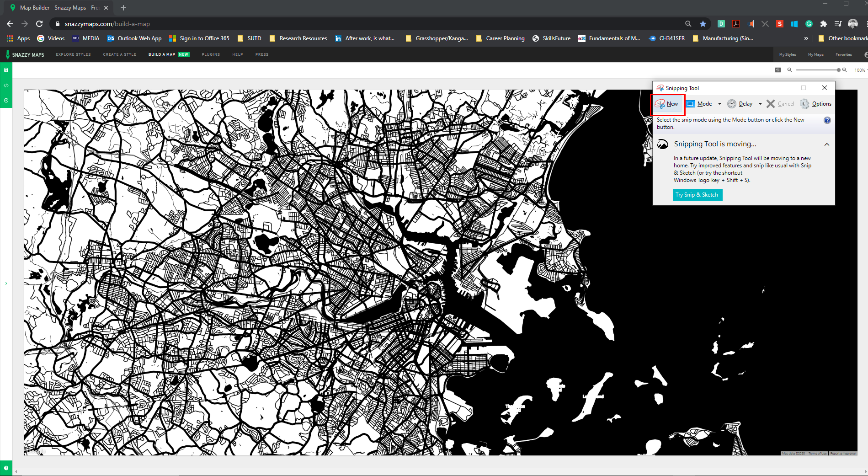Open Snipping Tool help via question mark icon

827,120
